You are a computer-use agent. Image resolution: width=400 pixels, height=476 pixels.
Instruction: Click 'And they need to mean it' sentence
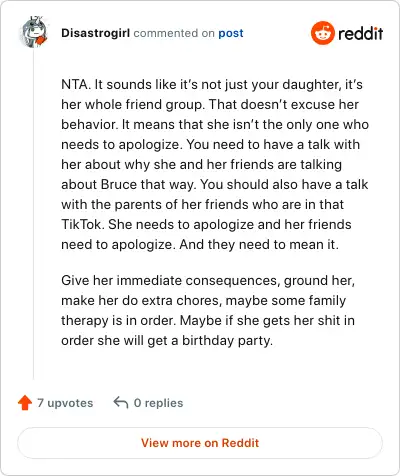tap(259, 244)
